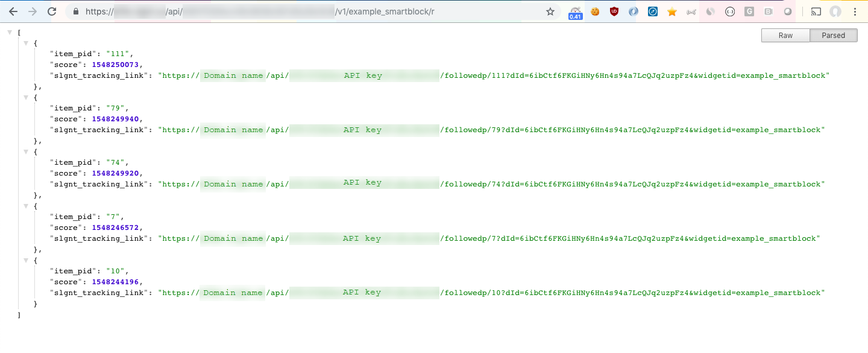The height and width of the screenshot is (353, 868).
Task: Click the yellow star extension icon
Action: (x=672, y=11)
